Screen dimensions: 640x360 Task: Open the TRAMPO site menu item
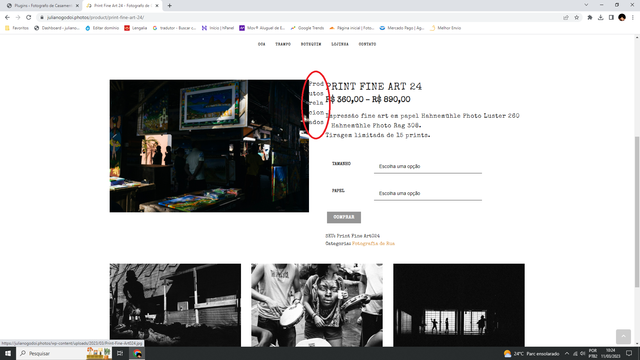(283, 44)
